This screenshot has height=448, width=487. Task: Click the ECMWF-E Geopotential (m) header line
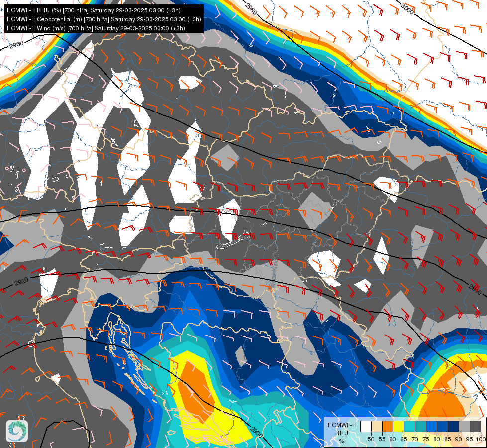click(104, 19)
